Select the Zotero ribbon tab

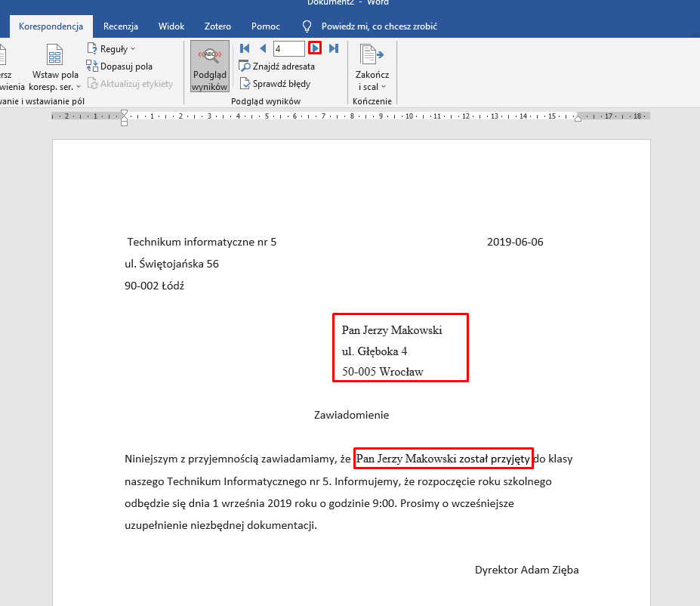217,26
